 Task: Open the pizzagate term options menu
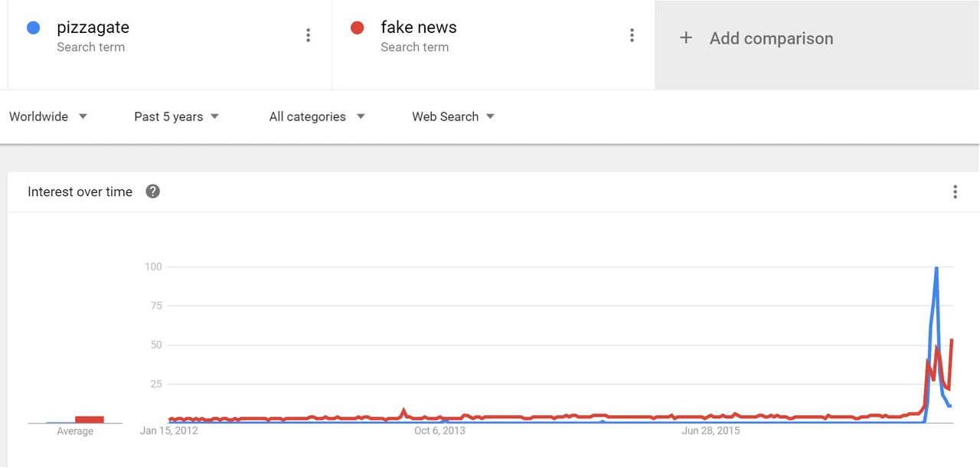[308, 35]
